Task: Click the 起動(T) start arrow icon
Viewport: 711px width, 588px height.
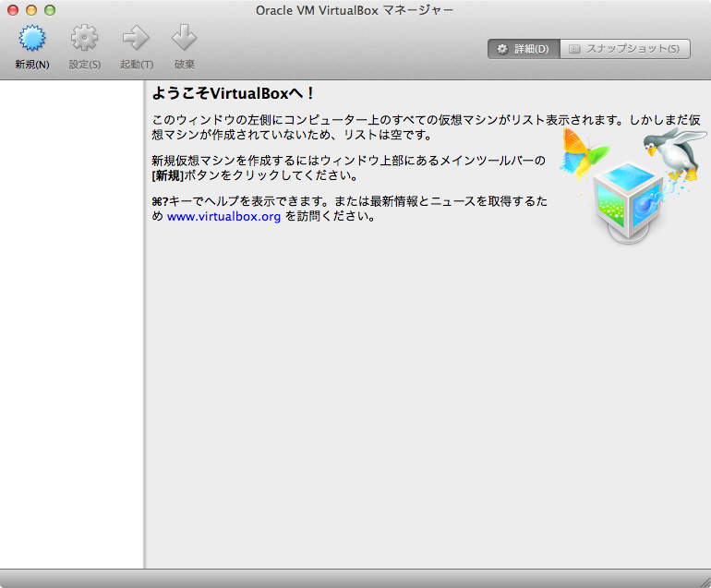Action: (x=136, y=38)
